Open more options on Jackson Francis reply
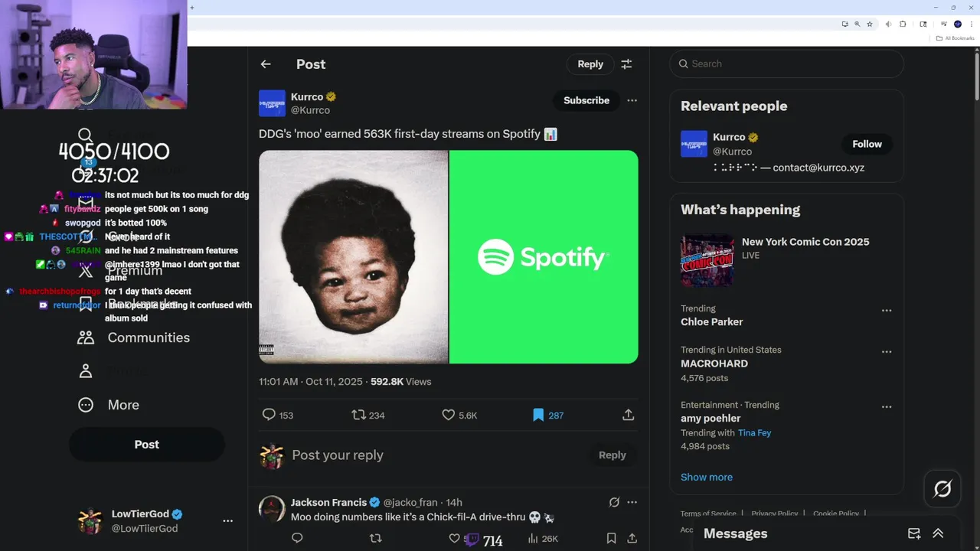The image size is (980, 551). coord(632,502)
